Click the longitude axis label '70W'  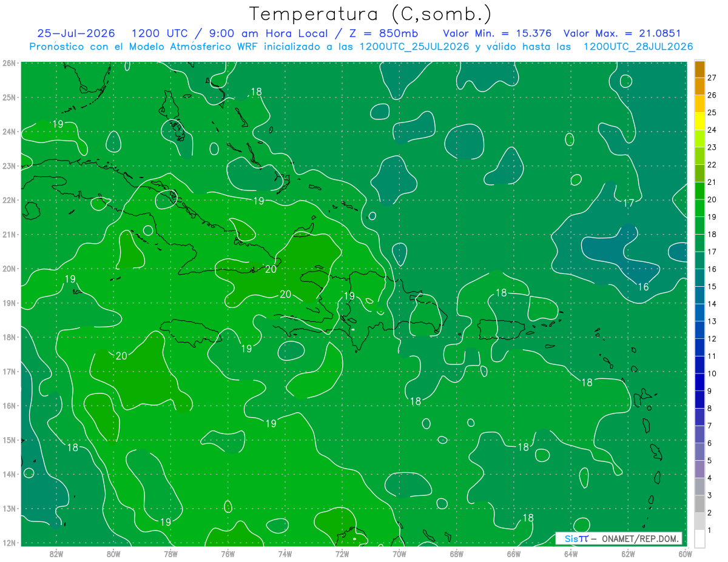[x=399, y=554]
